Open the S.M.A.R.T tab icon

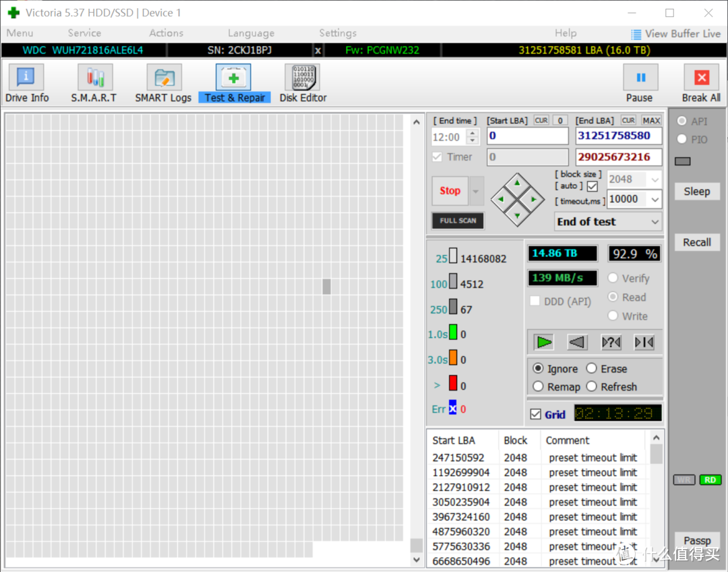tap(95, 77)
